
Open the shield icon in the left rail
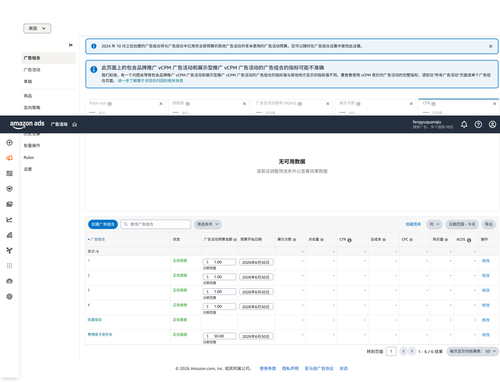coord(9,189)
